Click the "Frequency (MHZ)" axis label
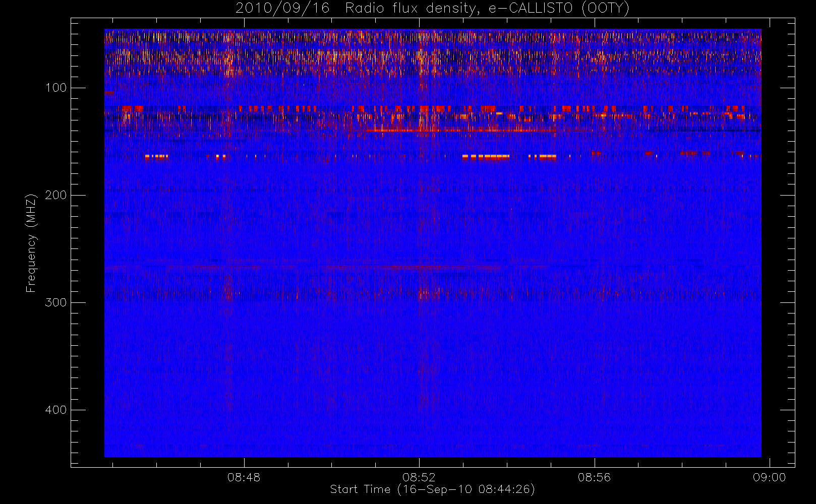 [31, 243]
